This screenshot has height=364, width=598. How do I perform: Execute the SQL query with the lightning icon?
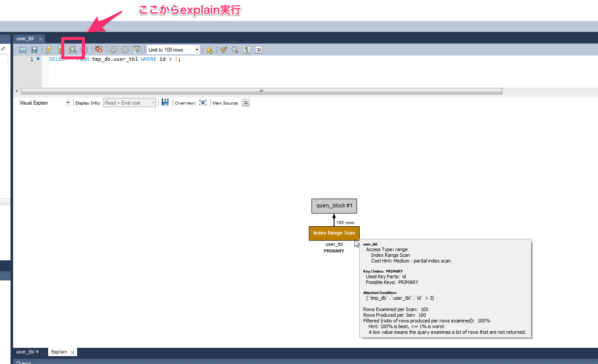click(49, 49)
